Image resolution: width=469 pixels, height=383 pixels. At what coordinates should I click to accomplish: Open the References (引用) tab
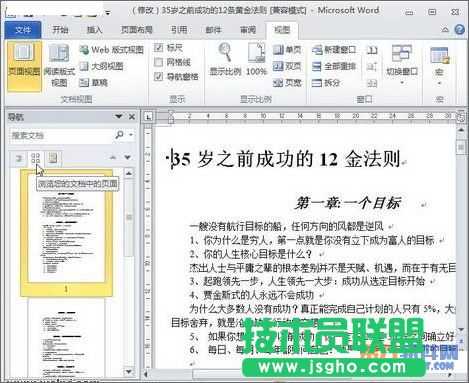point(179,30)
